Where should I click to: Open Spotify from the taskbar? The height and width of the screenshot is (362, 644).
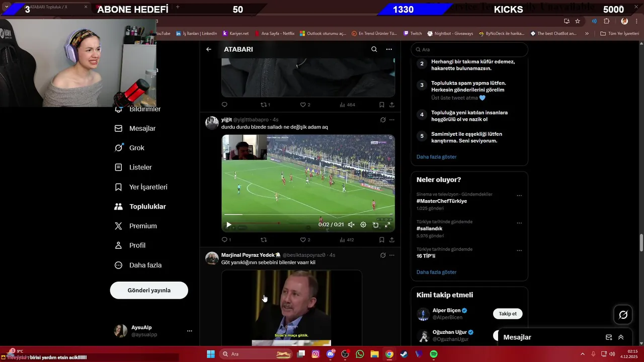434,354
